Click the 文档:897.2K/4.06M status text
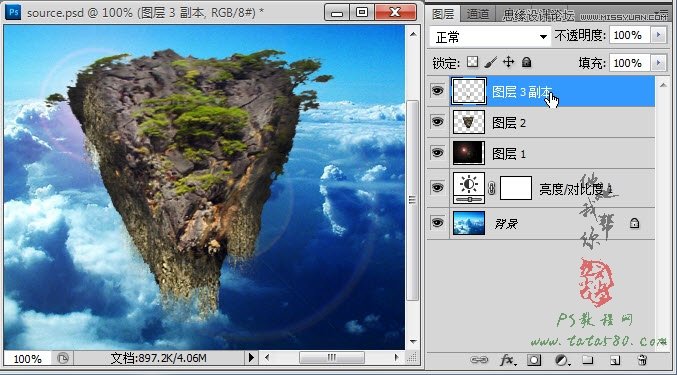This screenshot has width=677, height=375. pyautogui.click(x=158, y=358)
